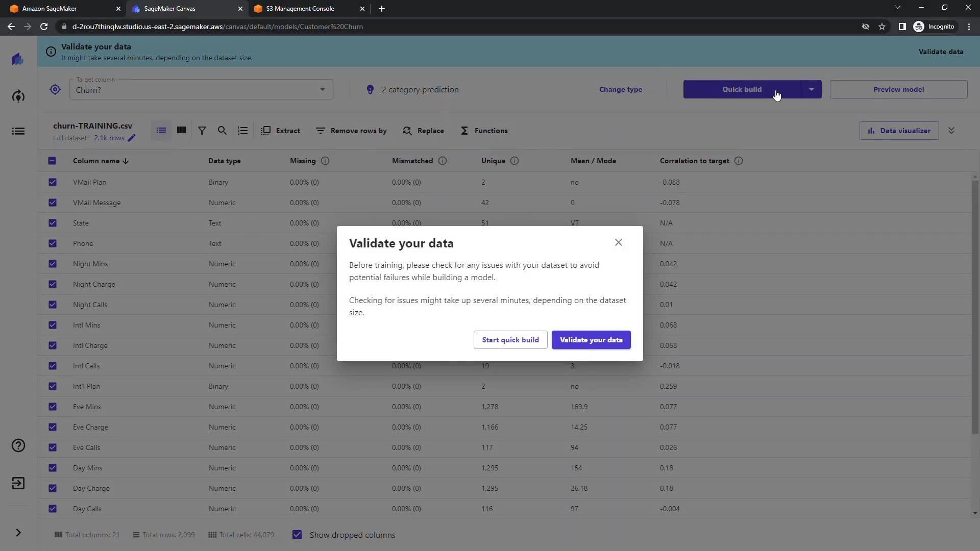This screenshot has width=980, height=551.
Task: Close the Validate your data dialog
Action: 618,242
